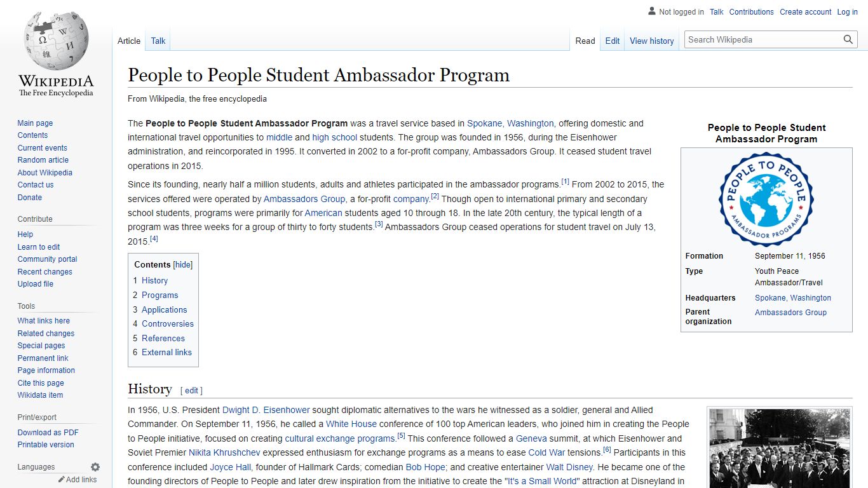
Task: Open the Eisenhower conference photo thumbnail
Action: point(780,449)
